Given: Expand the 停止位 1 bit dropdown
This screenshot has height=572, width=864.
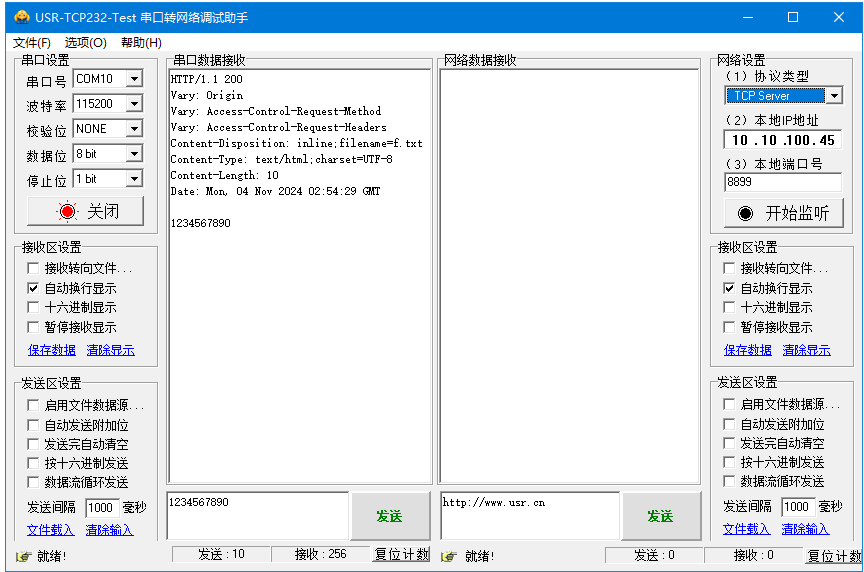Looking at the screenshot, I should coord(134,179).
